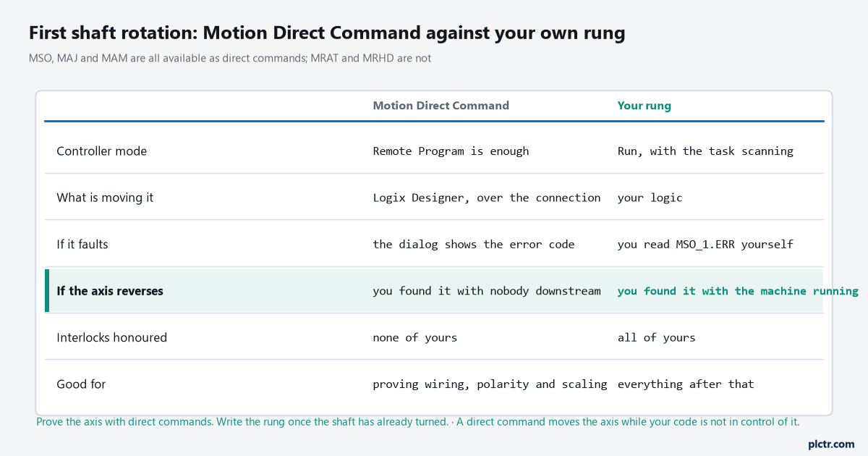Select the 'What is moving it' row label
Viewport: 868px width, 456px height.
tap(105, 198)
